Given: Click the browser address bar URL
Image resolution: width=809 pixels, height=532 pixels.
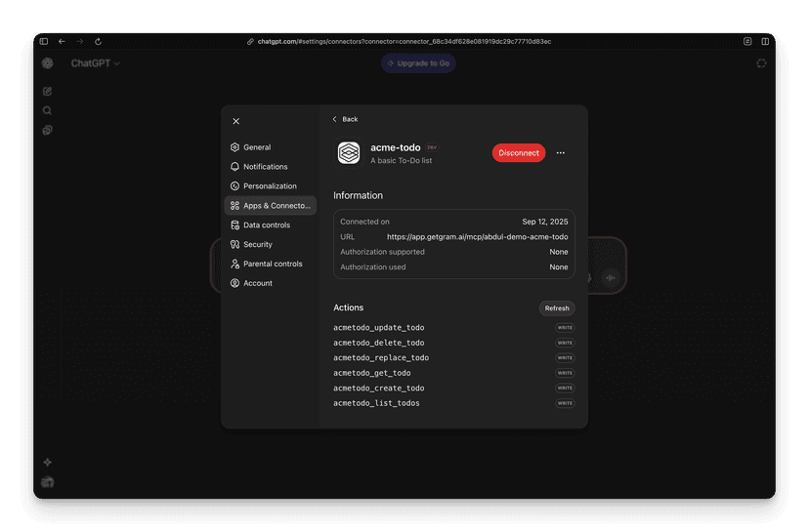Looking at the screenshot, I should point(404,41).
